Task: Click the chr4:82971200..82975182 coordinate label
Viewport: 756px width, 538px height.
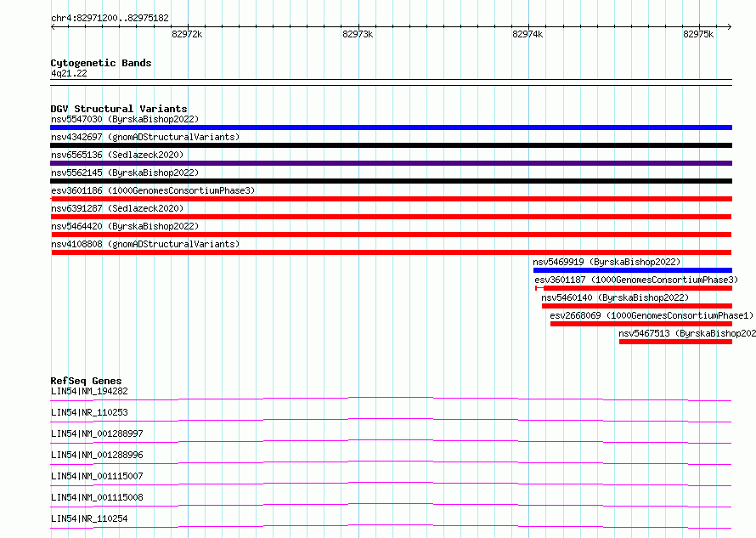Action: 110,19
